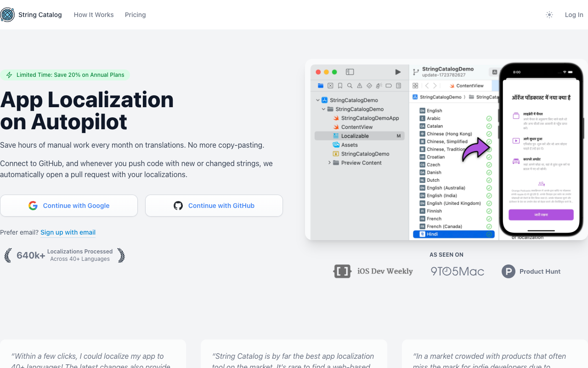The width and height of the screenshot is (588, 368).
Task: Click the iOS Dev Weekly logo
Action: pos(373,271)
